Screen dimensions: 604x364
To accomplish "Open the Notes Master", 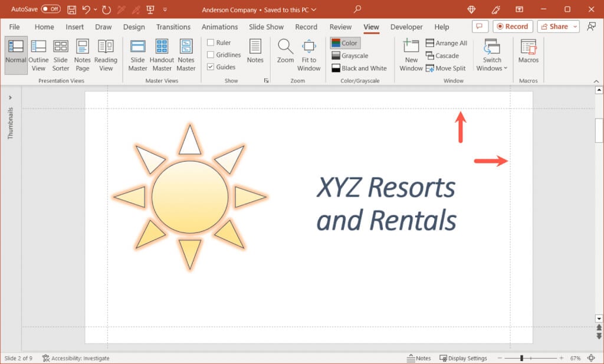I will tap(186, 55).
